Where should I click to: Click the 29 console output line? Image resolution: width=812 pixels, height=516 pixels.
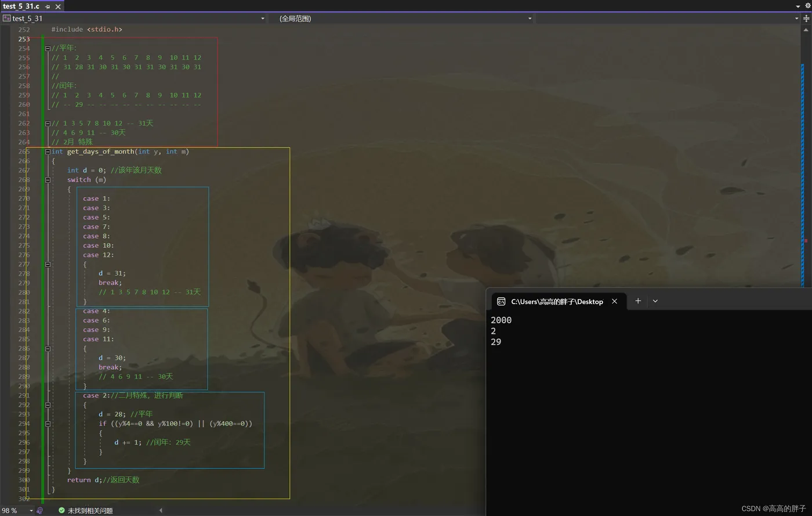[x=496, y=342]
